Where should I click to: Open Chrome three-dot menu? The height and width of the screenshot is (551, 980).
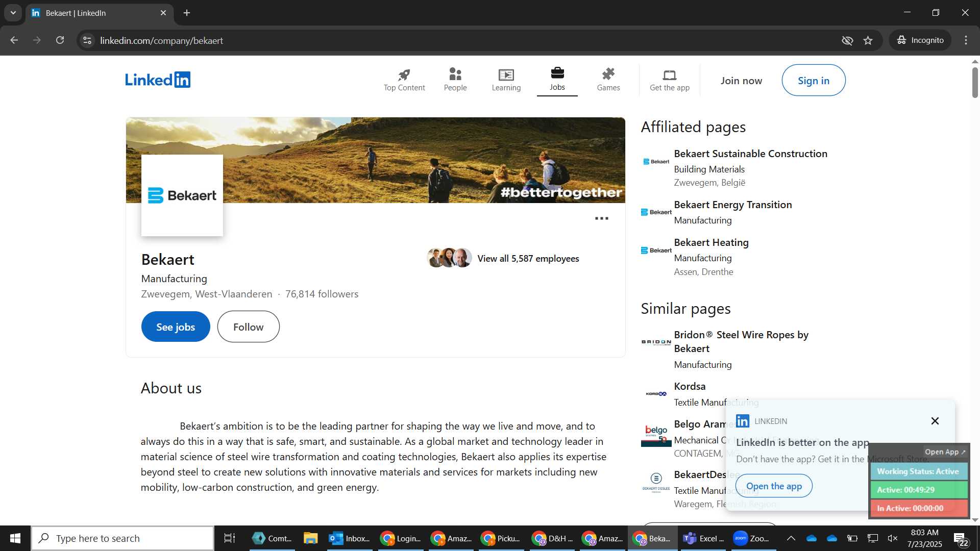966,40
